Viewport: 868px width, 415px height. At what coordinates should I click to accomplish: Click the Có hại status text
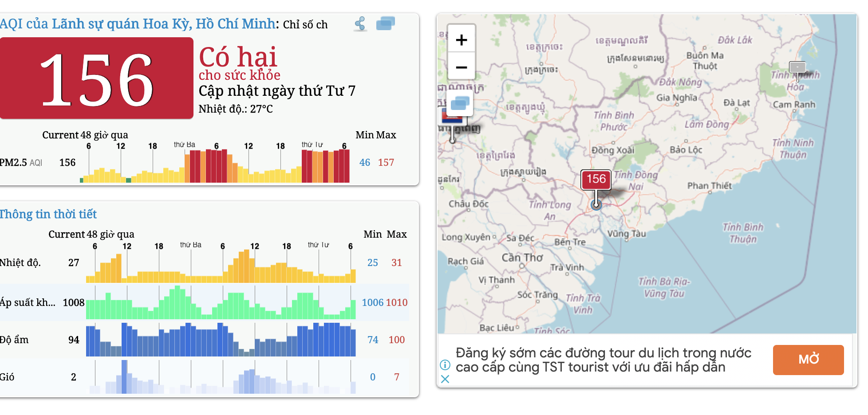[238, 57]
